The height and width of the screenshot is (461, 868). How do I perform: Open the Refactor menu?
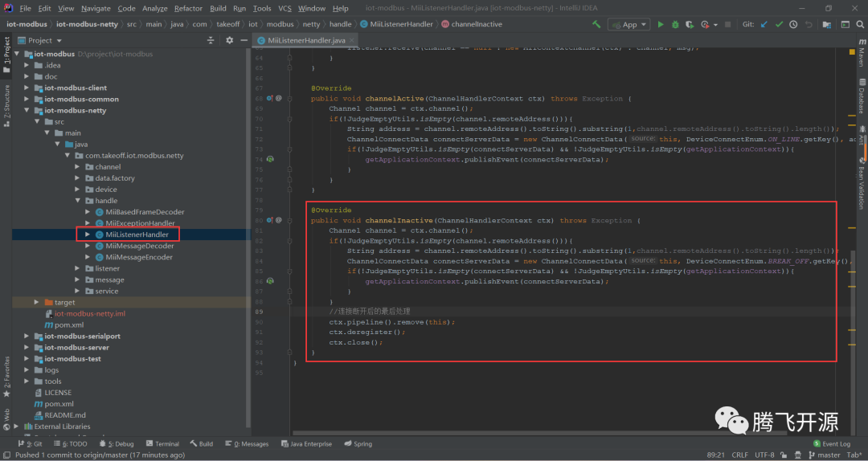(x=188, y=8)
